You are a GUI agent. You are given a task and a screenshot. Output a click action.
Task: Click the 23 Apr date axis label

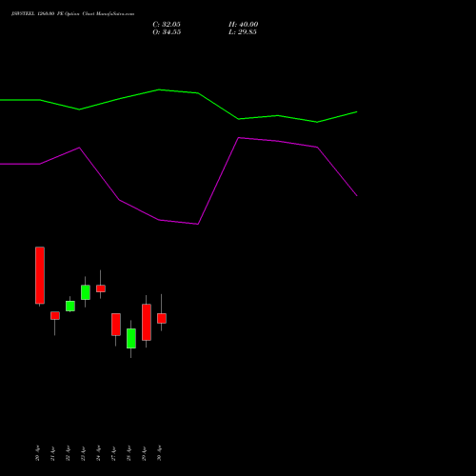pyautogui.click(x=83, y=453)
